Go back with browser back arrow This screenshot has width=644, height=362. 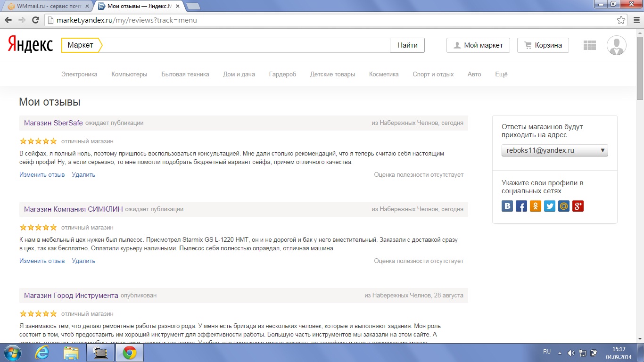pyautogui.click(x=8, y=20)
